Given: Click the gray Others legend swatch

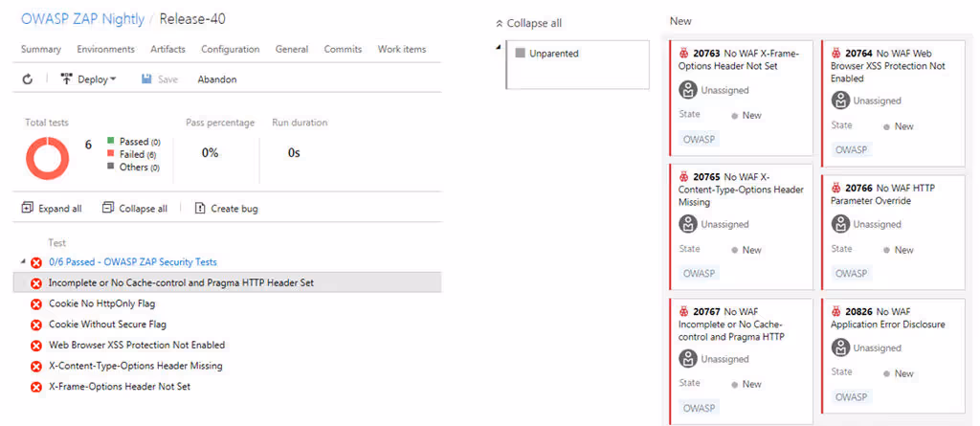Looking at the screenshot, I should pos(111,167).
